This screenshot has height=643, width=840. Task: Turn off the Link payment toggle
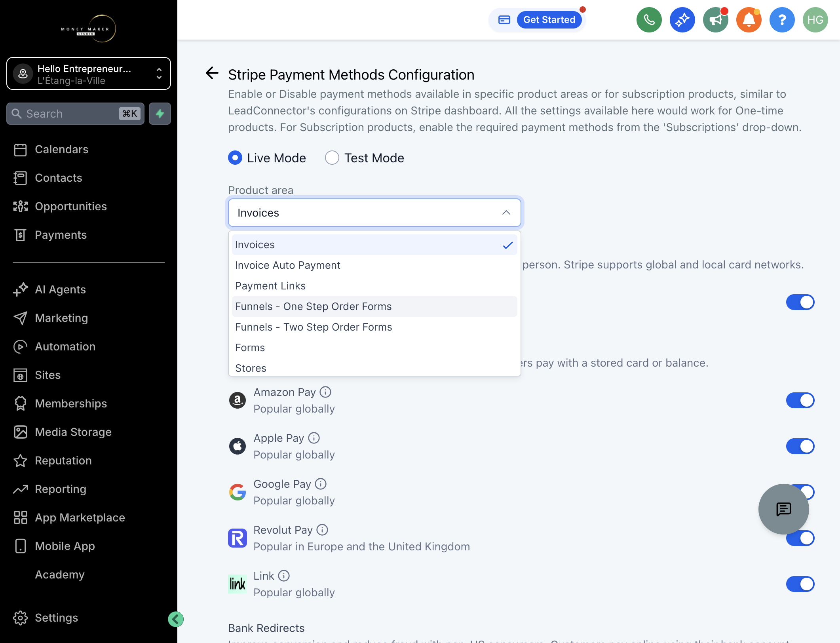point(800,584)
